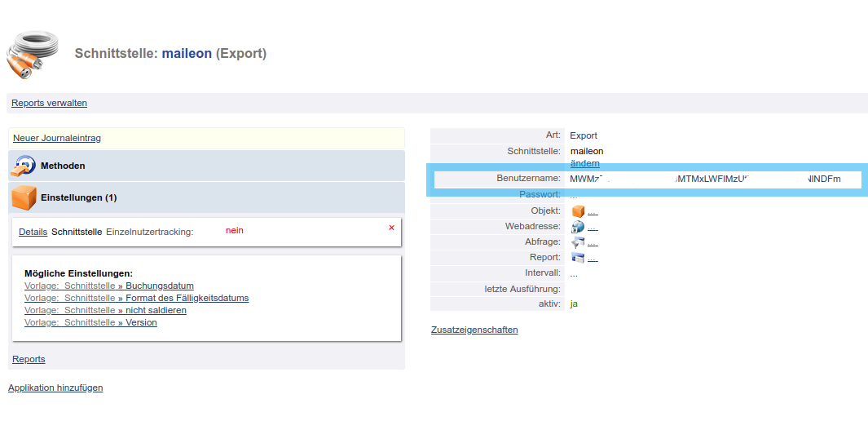
Task: Collapse the Einstellungen (1) section
Action: [x=78, y=197]
